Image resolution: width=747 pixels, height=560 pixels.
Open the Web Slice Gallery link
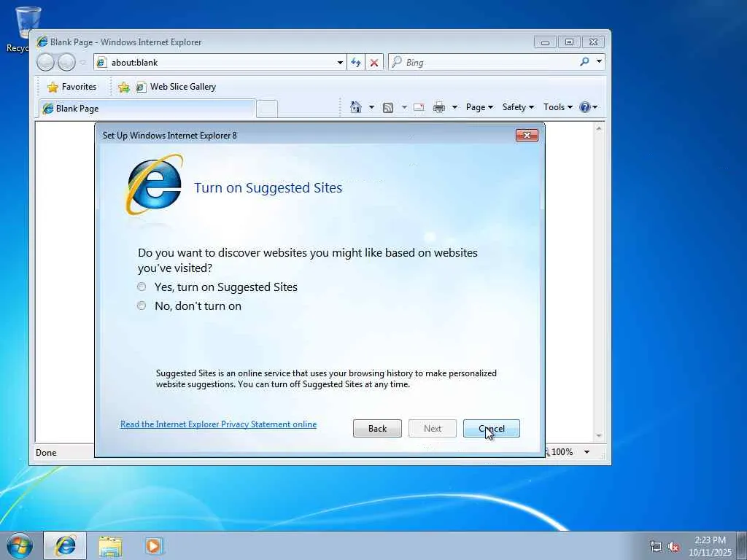pyautogui.click(x=176, y=87)
